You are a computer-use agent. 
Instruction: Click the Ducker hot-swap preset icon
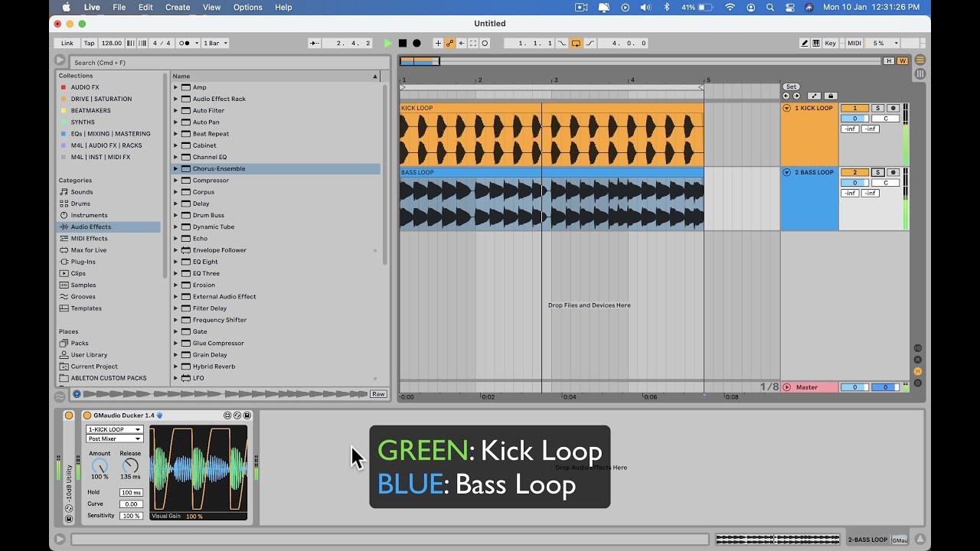pyautogui.click(x=237, y=416)
